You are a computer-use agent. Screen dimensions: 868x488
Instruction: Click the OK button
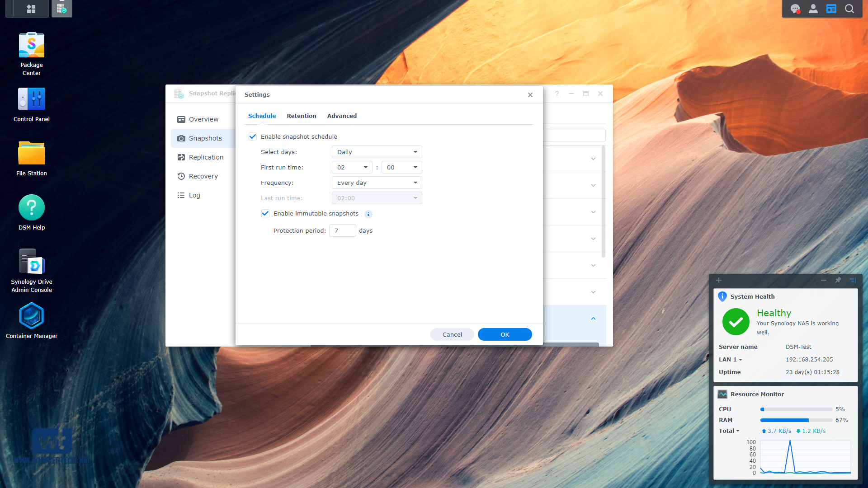505,334
